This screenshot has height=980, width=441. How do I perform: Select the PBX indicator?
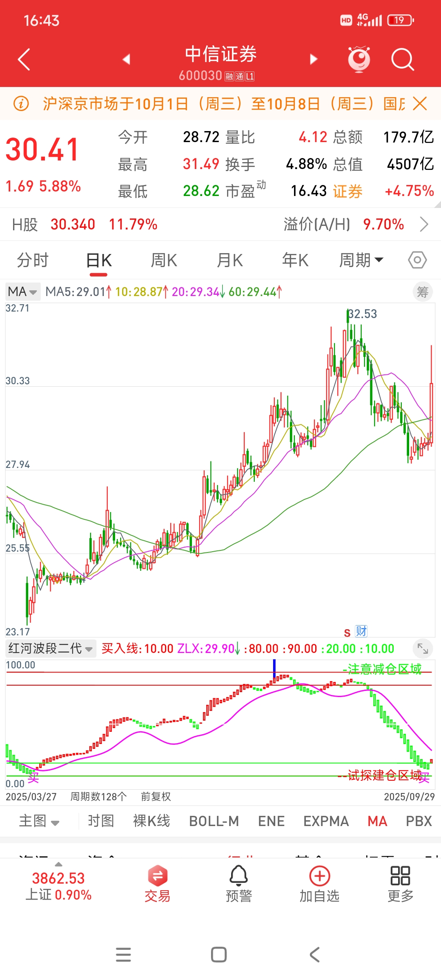pyautogui.click(x=419, y=821)
